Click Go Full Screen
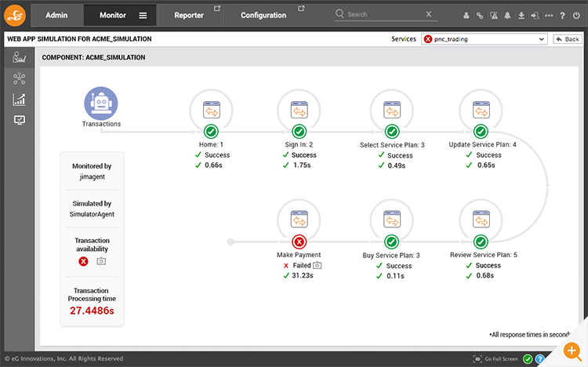Viewport: 588px width, 367px height. coord(495,359)
